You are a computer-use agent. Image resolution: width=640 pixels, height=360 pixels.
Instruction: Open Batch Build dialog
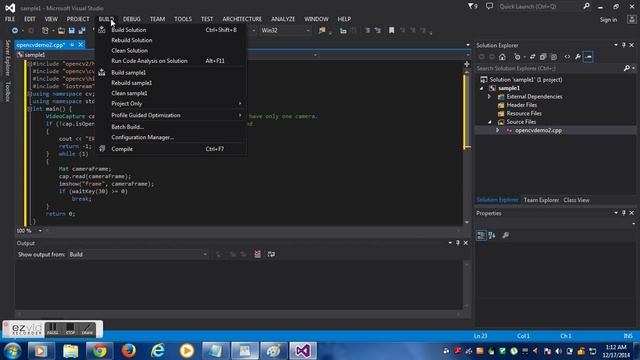171,127
